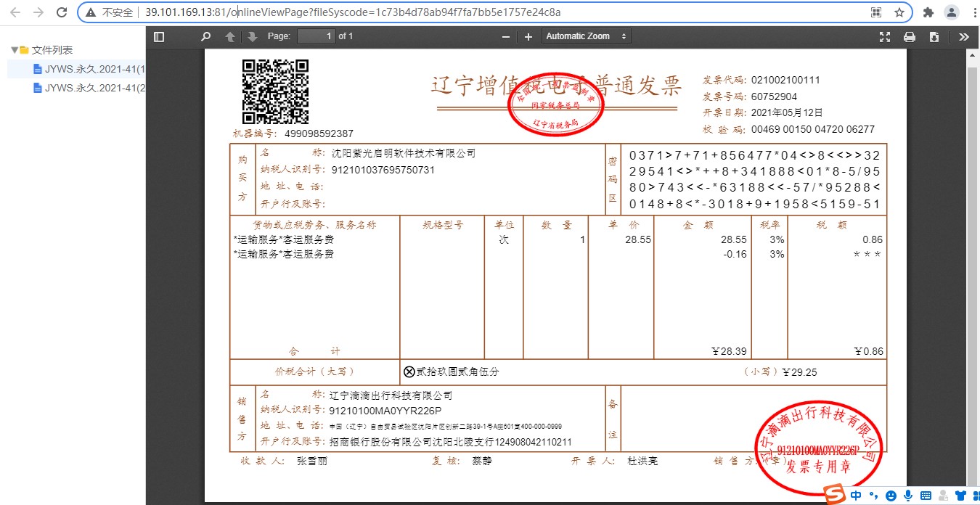The width and height of the screenshot is (980, 505).
Task: Start voice input with microphone icon
Action: pyautogui.click(x=907, y=496)
